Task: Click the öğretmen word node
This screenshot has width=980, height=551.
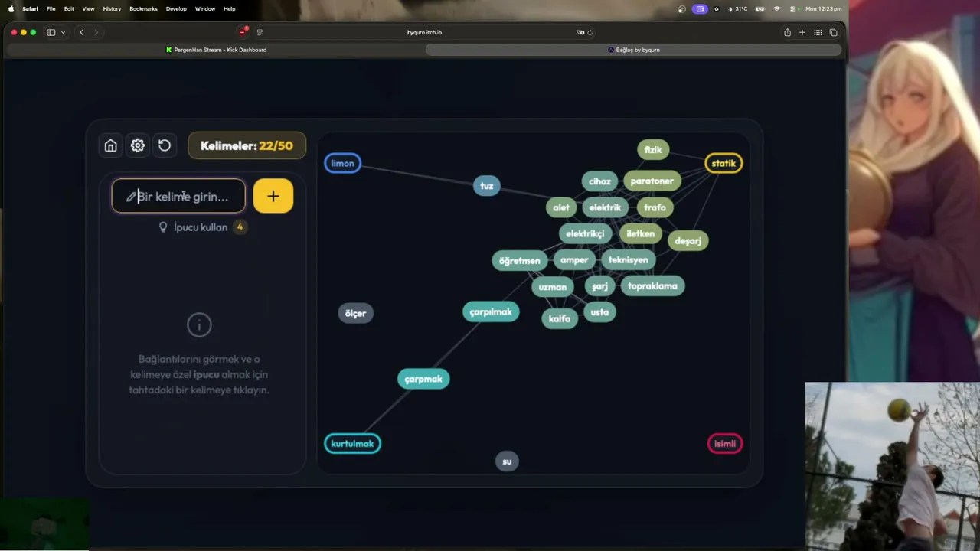Action: [519, 261]
